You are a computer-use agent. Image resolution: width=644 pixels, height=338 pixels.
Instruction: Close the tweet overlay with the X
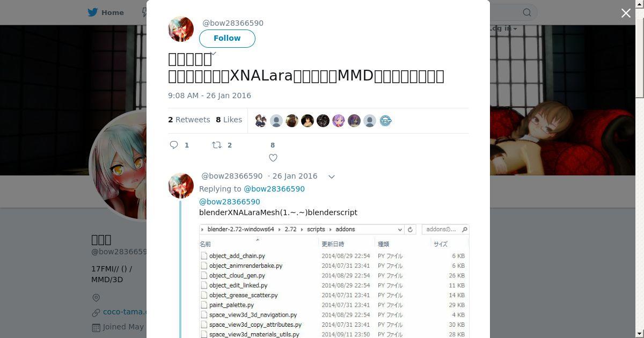[626, 13]
